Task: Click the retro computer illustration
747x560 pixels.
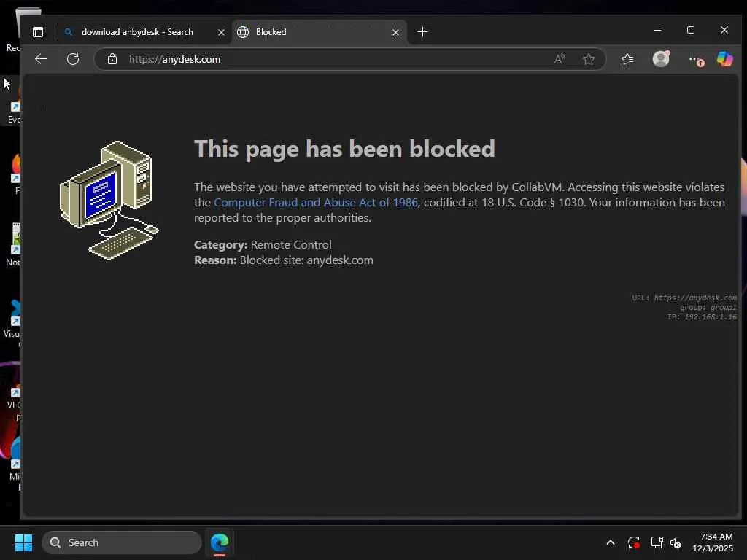Action: [x=109, y=201]
